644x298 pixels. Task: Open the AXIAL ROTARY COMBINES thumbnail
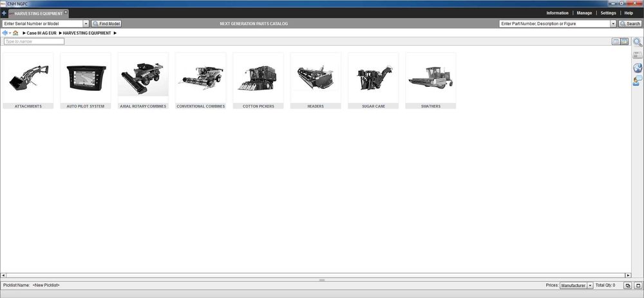point(144,78)
